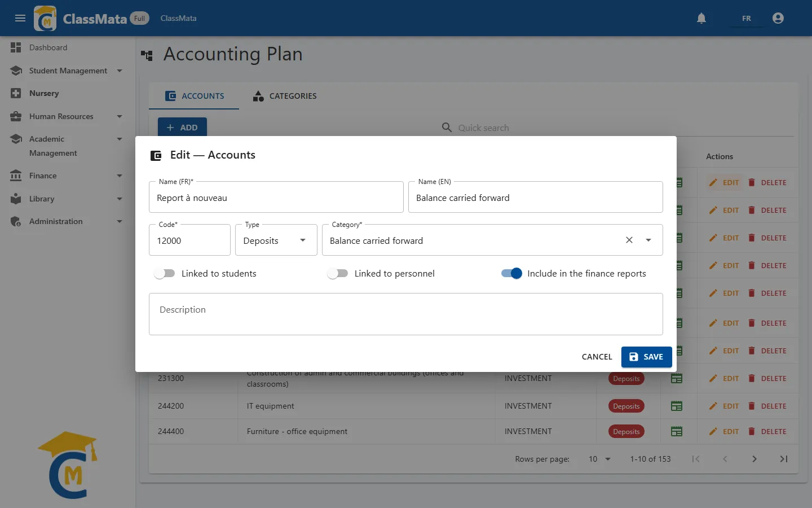Open the Category dropdown arrow
Screen dimensions: 812x508
(x=648, y=240)
